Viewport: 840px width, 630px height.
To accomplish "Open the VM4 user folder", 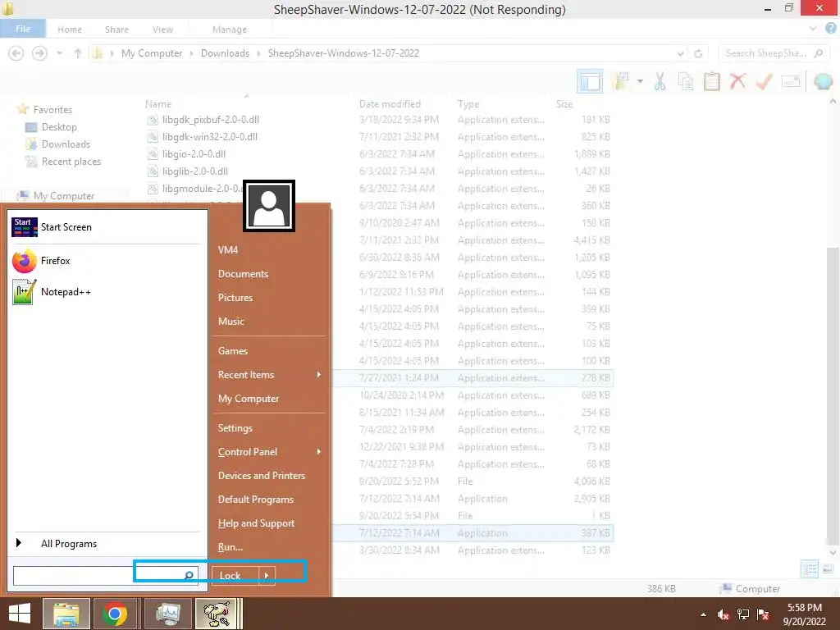I will tap(228, 250).
